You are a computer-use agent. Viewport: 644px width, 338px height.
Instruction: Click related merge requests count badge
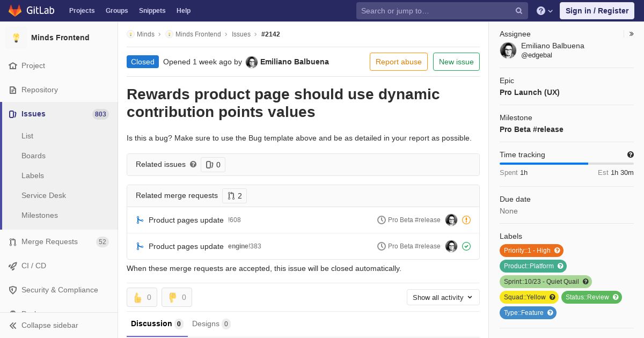pos(235,196)
